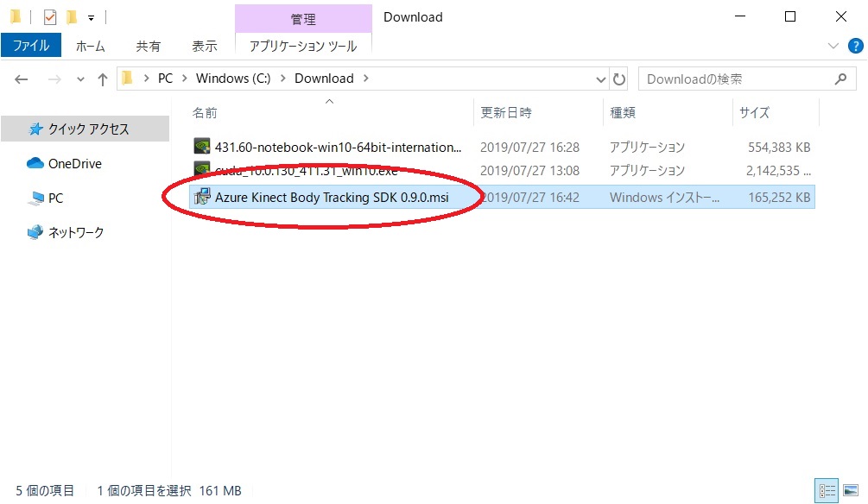This screenshot has height=504, width=868.
Task: Click the Properties checkmark quick access icon
Action: coord(50,18)
